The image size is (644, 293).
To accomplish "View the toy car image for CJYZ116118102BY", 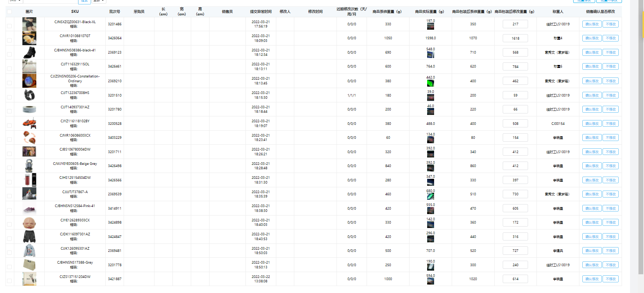I will pyautogui.click(x=29, y=123).
